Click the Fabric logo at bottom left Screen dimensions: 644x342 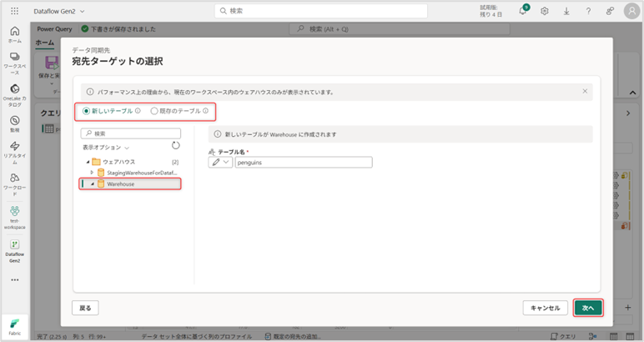click(15, 327)
